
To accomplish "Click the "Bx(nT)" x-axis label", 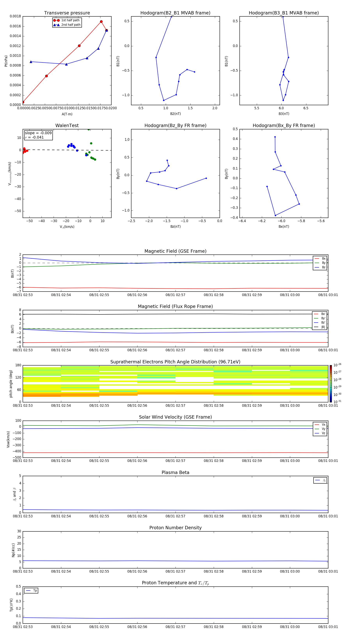I will [x=284, y=227].
